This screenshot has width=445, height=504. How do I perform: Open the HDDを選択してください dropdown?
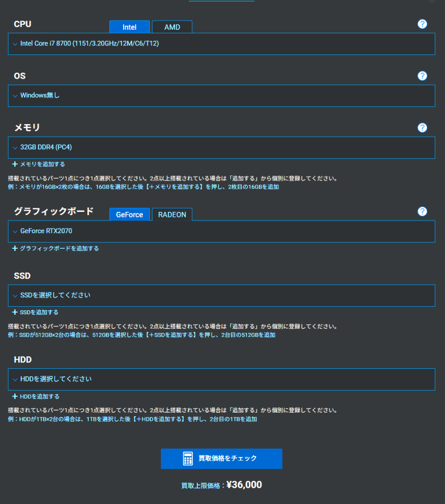[221, 379]
